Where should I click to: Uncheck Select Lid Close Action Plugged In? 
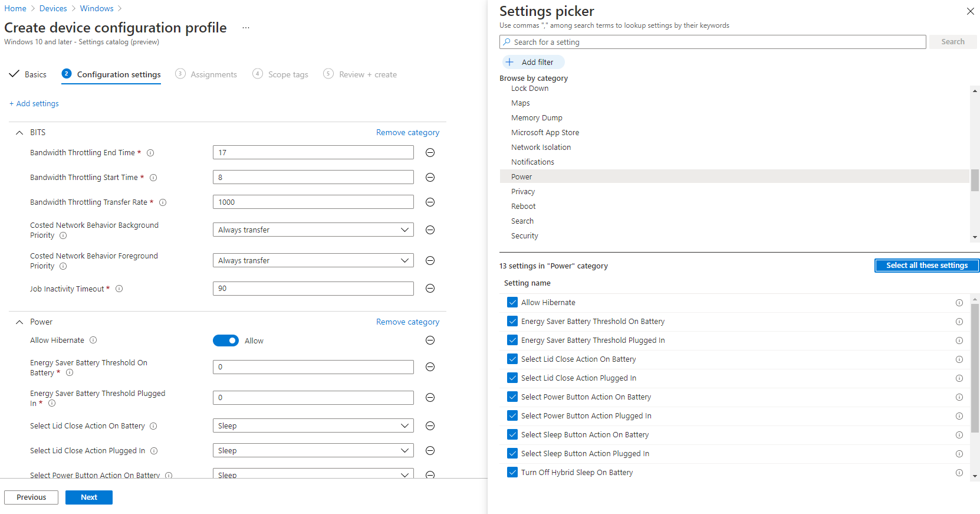tap(512, 378)
